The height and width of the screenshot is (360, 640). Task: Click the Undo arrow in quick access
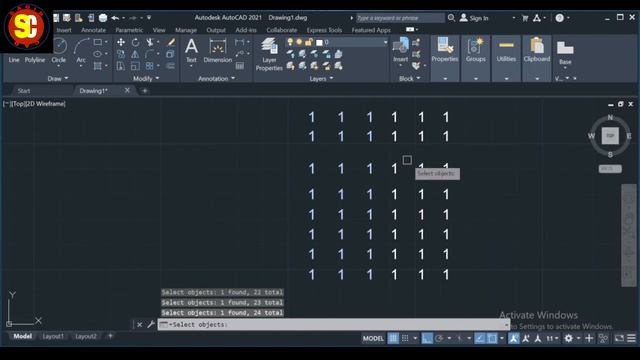pyautogui.click(x=115, y=18)
